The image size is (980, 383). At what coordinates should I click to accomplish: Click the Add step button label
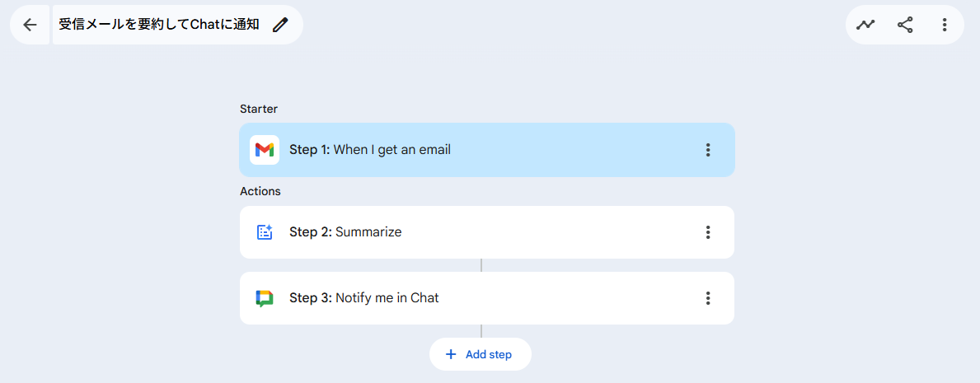[x=489, y=354]
